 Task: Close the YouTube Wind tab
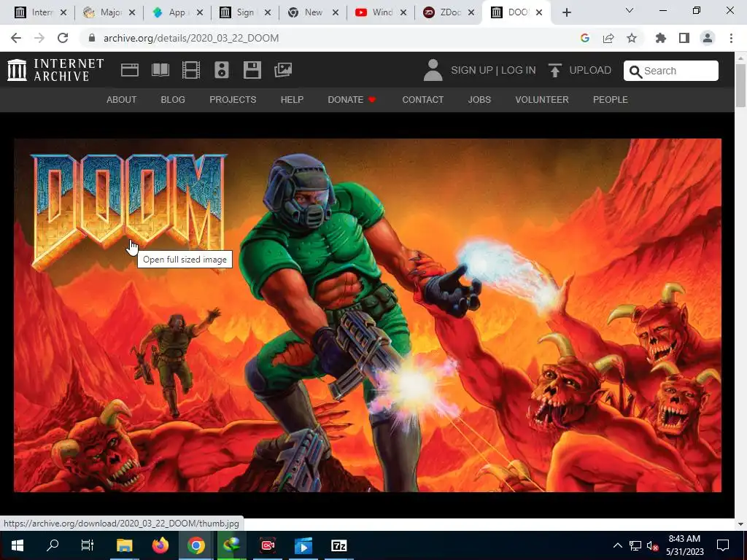point(403,12)
